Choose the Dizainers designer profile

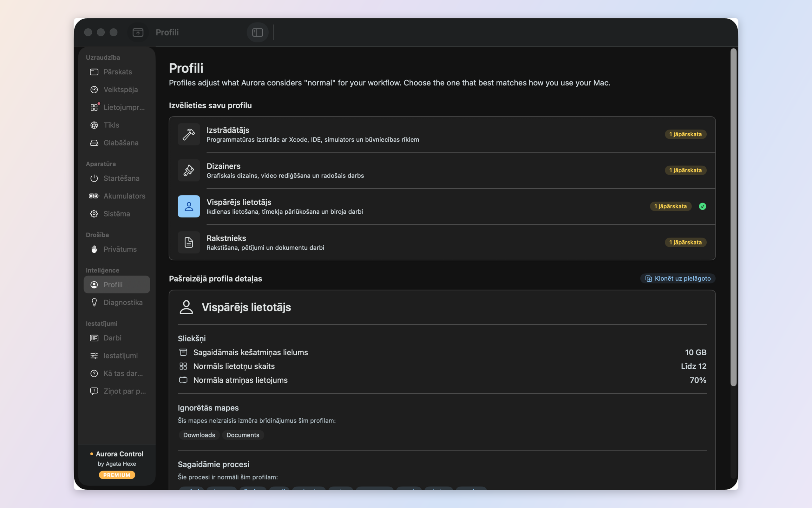coord(442,170)
